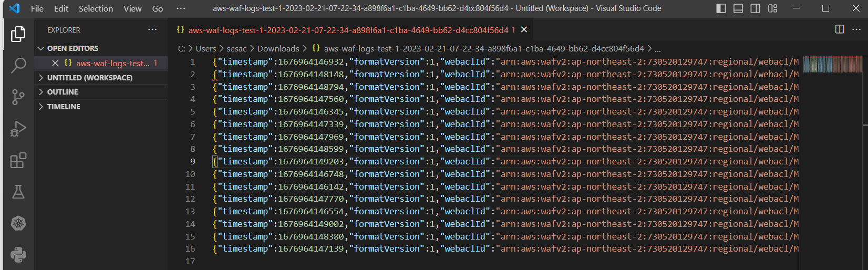The image size is (868, 270).
Task: Click line number 1 in gutter
Action: coord(192,62)
